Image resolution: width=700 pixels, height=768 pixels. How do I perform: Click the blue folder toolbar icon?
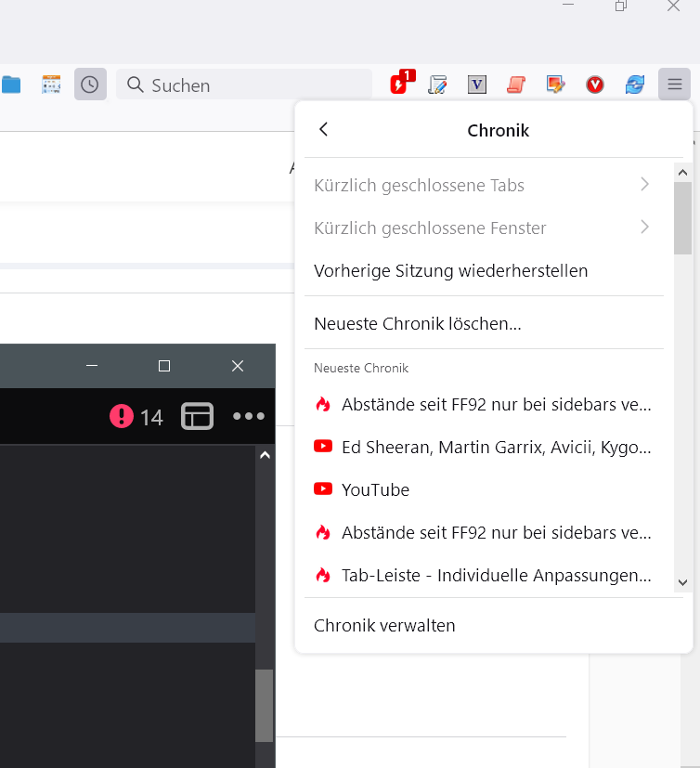point(11,85)
